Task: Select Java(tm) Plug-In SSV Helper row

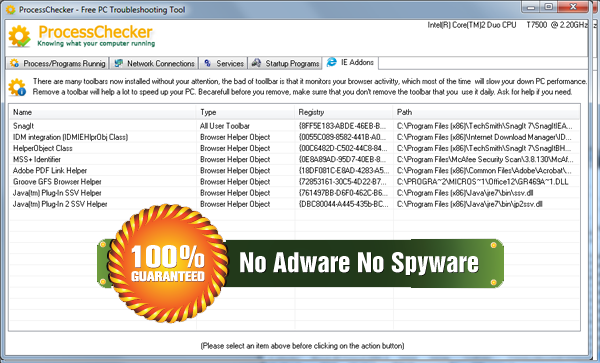Action: click(x=294, y=193)
